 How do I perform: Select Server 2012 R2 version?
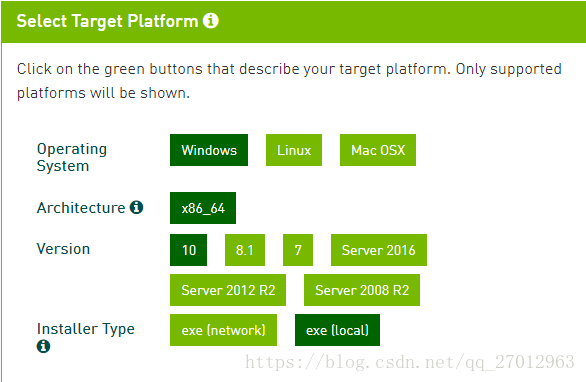228,290
